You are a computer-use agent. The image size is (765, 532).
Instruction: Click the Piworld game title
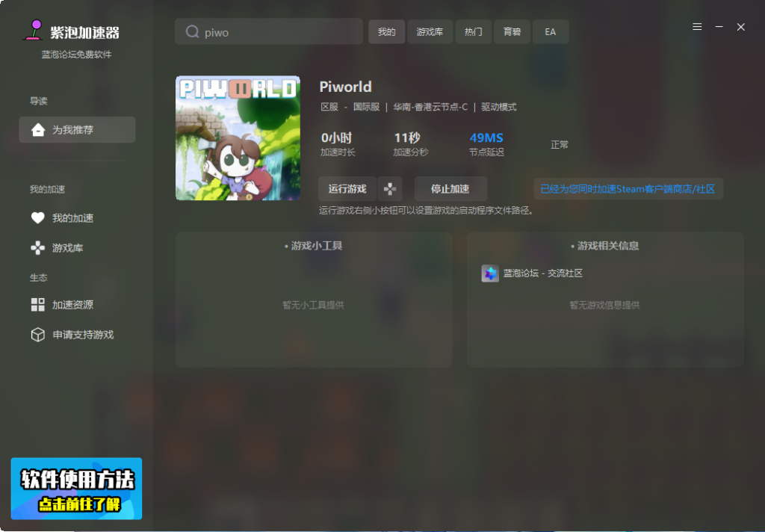[x=345, y=87]
